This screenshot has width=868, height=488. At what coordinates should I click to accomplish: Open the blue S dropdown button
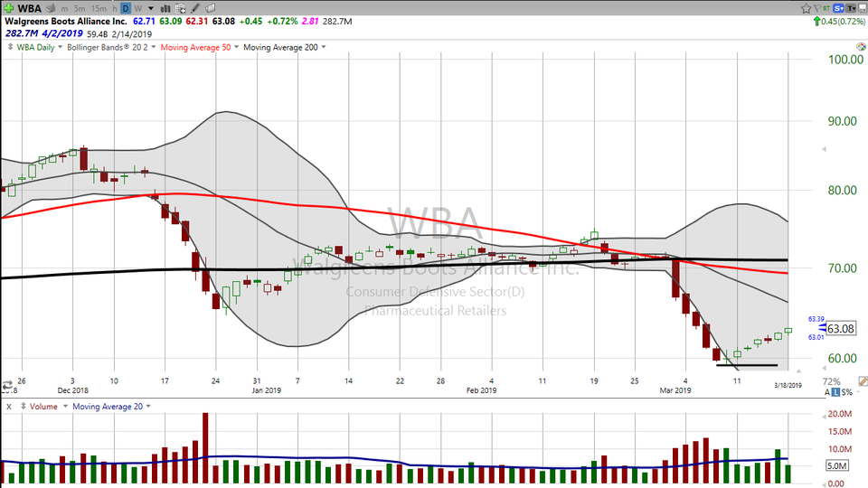pos(839,8)
